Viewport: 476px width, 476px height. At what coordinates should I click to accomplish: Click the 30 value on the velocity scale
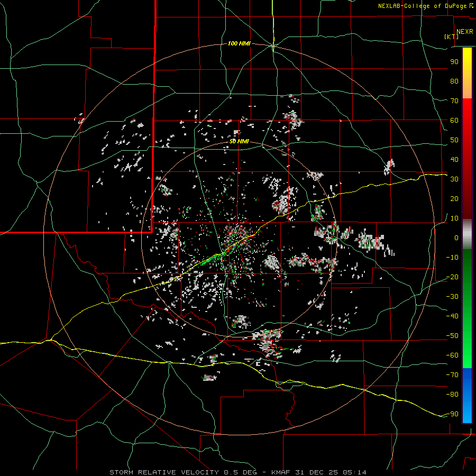(454, 179)
